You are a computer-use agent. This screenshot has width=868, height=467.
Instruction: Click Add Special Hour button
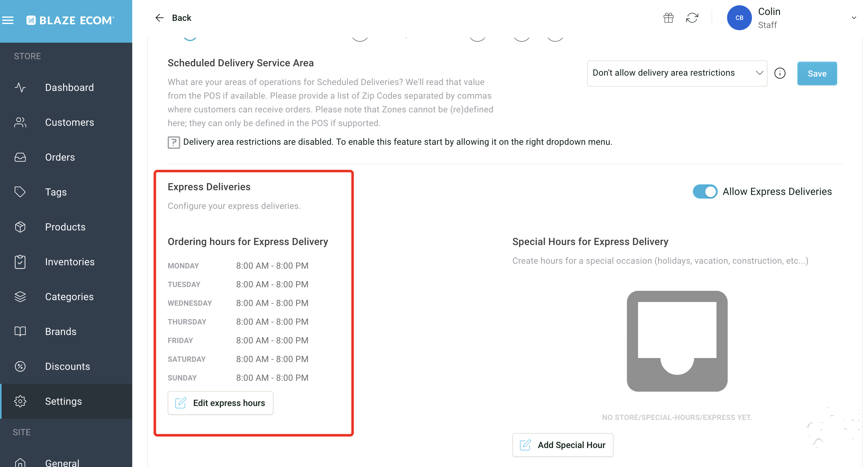coord(562,445)
